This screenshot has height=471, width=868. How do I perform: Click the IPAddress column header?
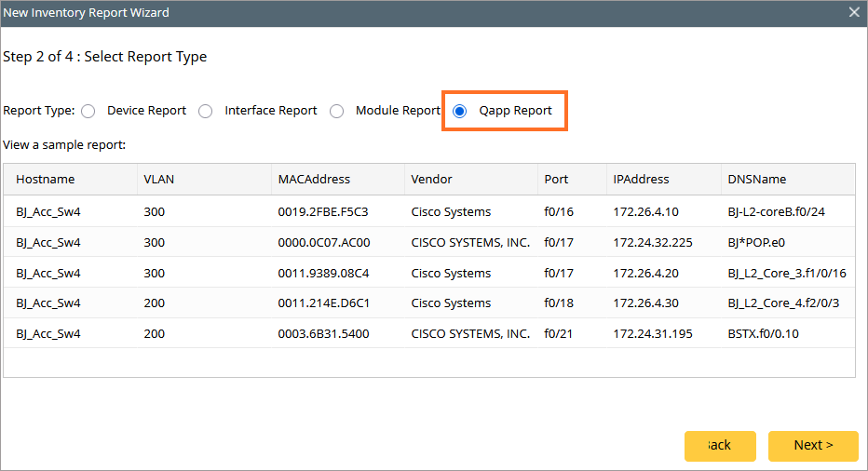click(641, 180)
